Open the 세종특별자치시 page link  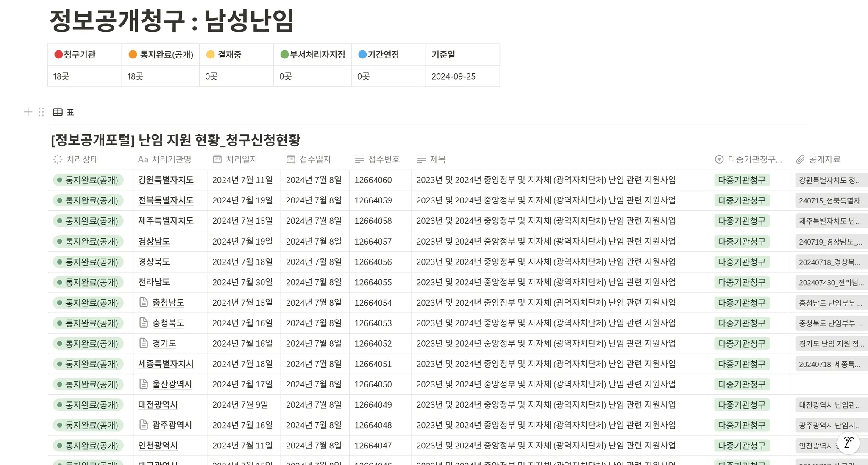pyautogui.click(x=166, y=364)
